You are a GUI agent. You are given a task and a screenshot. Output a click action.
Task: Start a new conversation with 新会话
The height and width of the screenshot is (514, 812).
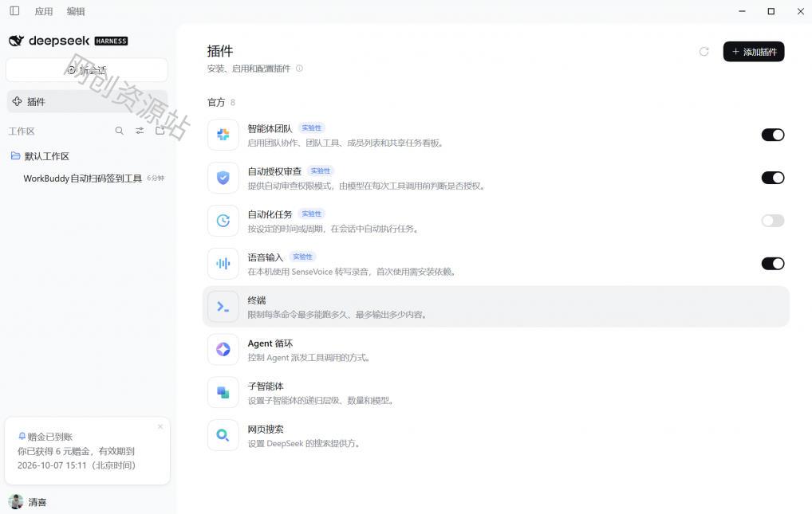tap(86, 70)
